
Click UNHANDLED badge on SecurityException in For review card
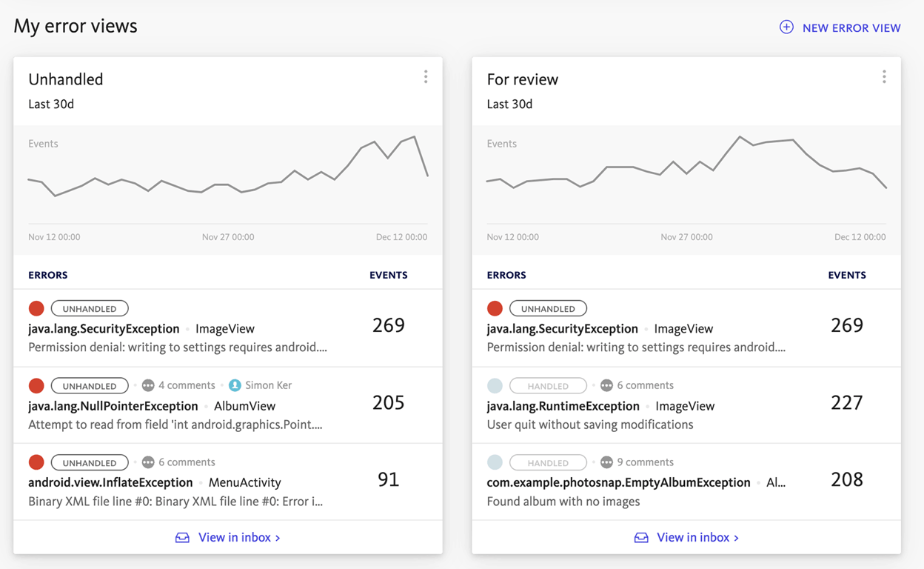[x=549, y=308]
